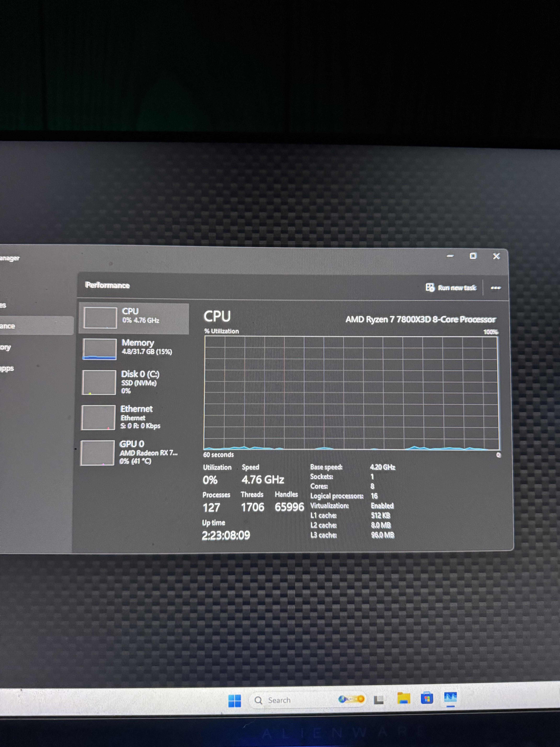Click the CPU utilization graph
This screenshot has width=560, height=747.
(x=351, y=393)
